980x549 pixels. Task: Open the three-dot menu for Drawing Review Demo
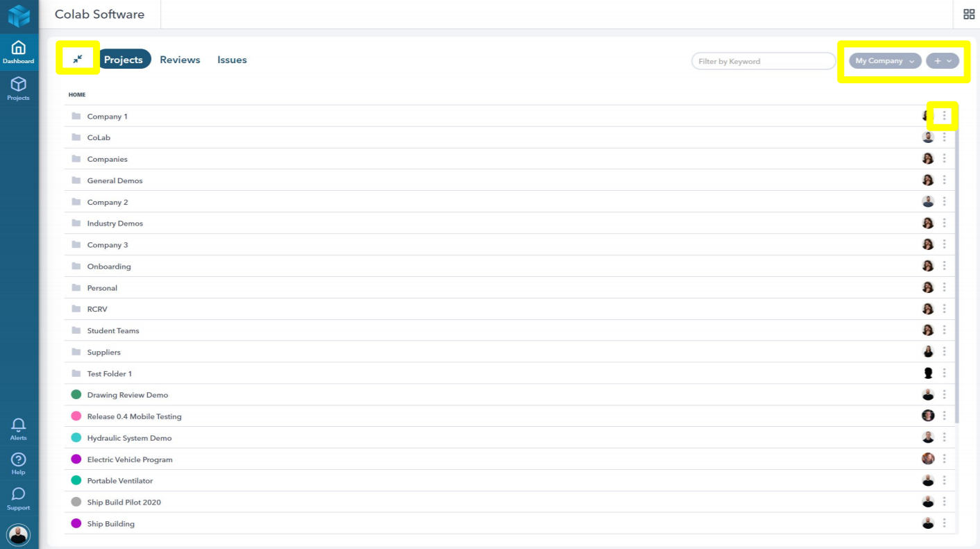(x=944, y=395)
